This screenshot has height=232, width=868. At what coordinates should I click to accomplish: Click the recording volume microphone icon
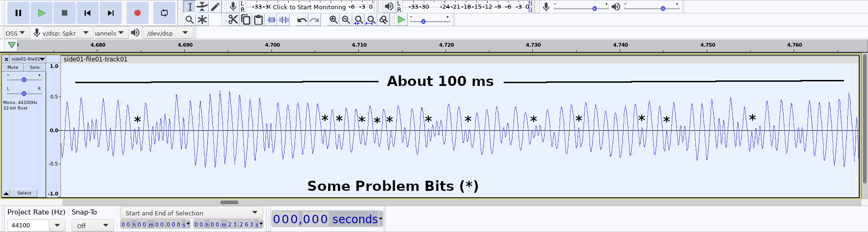(546, 6)
